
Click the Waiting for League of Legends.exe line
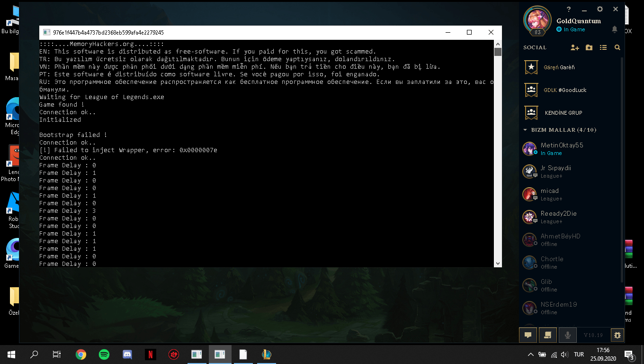coord(102,97)
